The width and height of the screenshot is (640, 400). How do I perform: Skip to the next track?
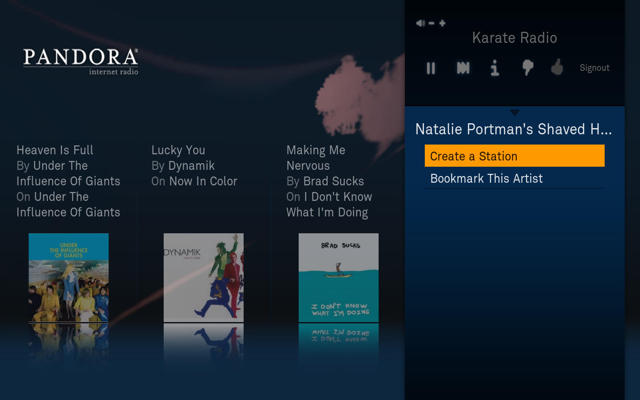463,68
